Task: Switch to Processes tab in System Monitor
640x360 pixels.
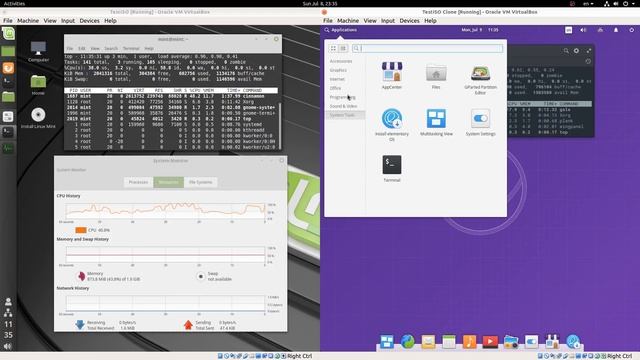Action: point(138,182)
